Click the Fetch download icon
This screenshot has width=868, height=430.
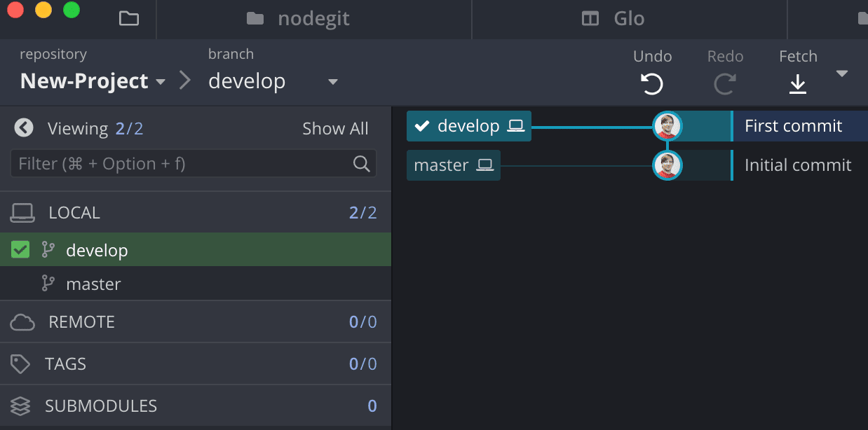click(x=798, y=84)
